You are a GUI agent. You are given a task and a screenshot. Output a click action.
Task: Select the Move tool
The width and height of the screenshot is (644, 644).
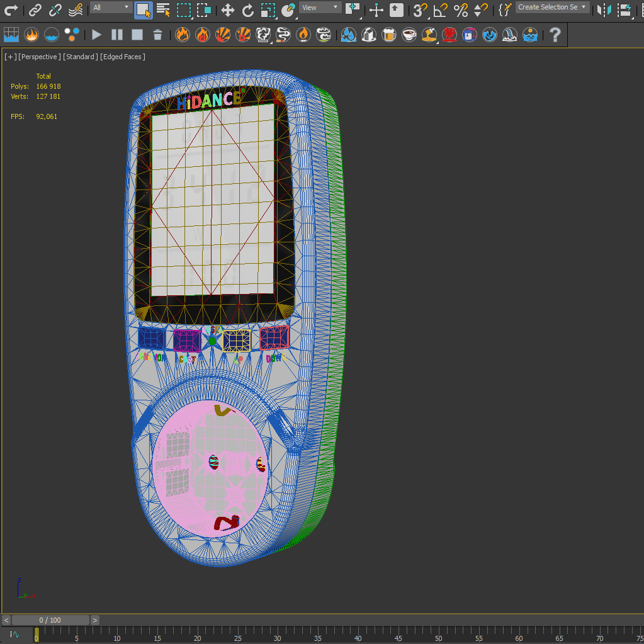(x=227, y=10)
